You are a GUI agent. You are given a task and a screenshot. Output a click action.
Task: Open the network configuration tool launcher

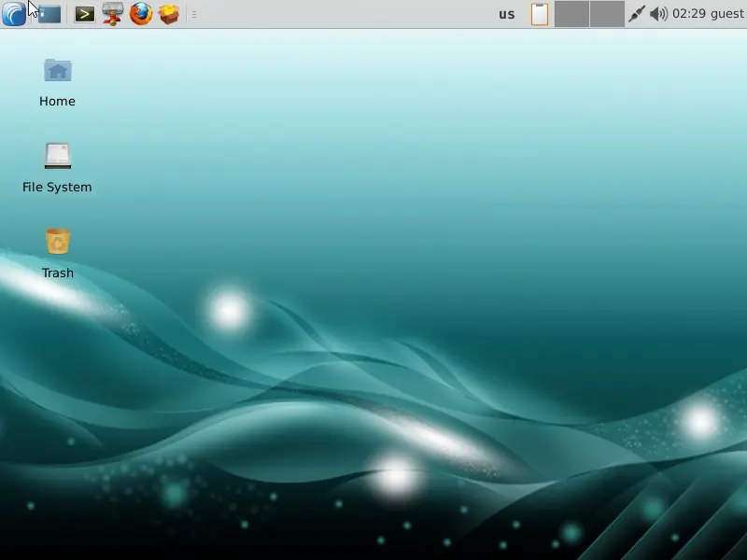click(x=112, y=14)
